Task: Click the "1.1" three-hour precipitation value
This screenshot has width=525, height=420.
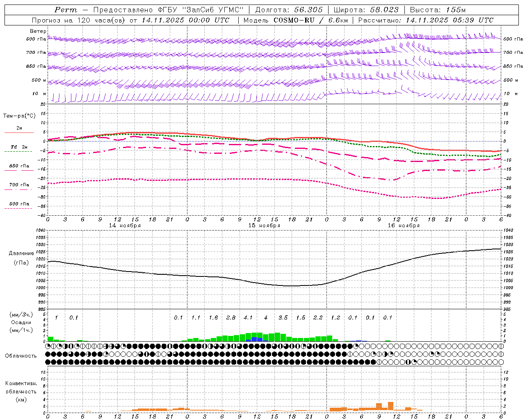Action: tap(196, 318)
